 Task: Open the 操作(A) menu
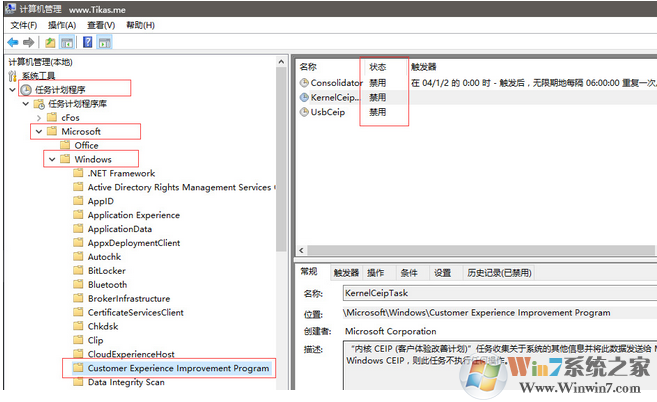(62, 25)
